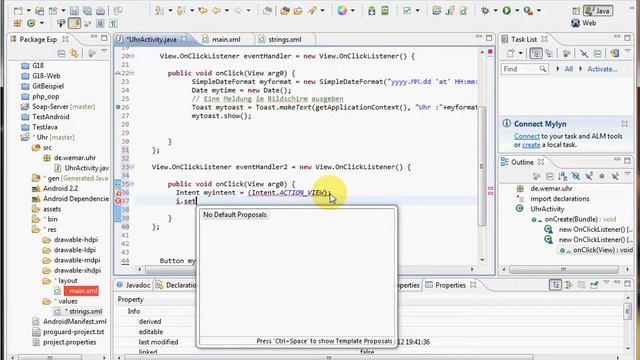640x360 pixels.
Task: Click the Print icon in the toolbar
Action: coord(100,11)
